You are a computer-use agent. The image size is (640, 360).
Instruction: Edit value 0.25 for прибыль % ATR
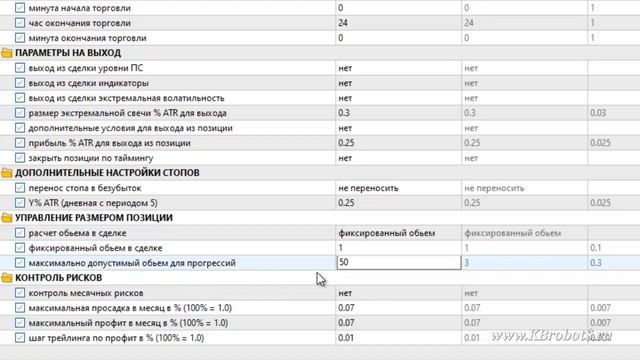point(398,143)
